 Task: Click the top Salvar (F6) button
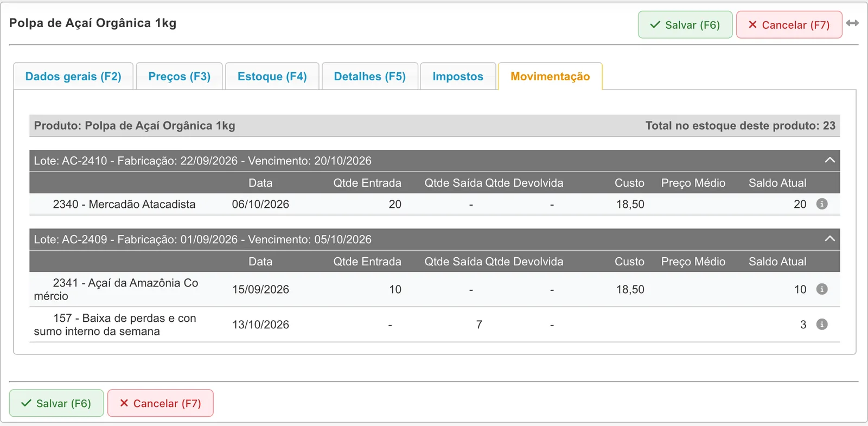tap(685, 25)
